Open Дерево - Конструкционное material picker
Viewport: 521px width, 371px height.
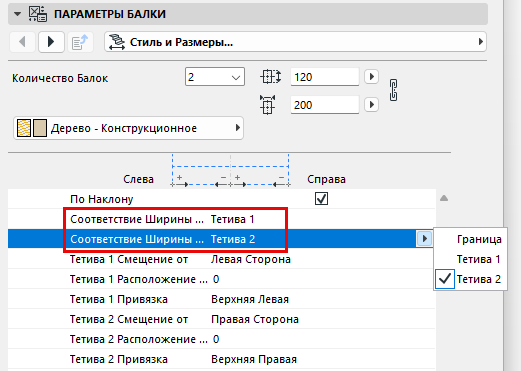[128, 128]
